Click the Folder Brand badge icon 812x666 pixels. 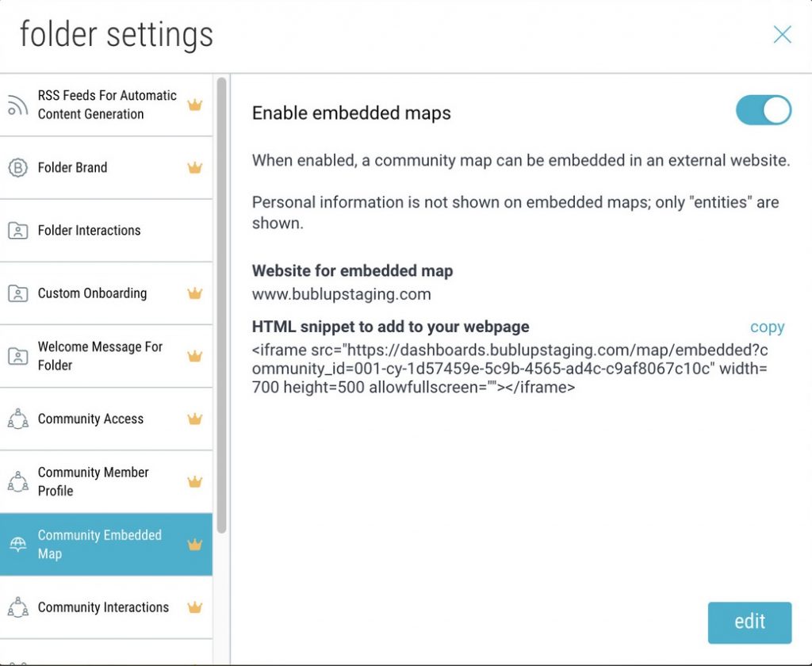pyautogui.click(x=17, y=167)
